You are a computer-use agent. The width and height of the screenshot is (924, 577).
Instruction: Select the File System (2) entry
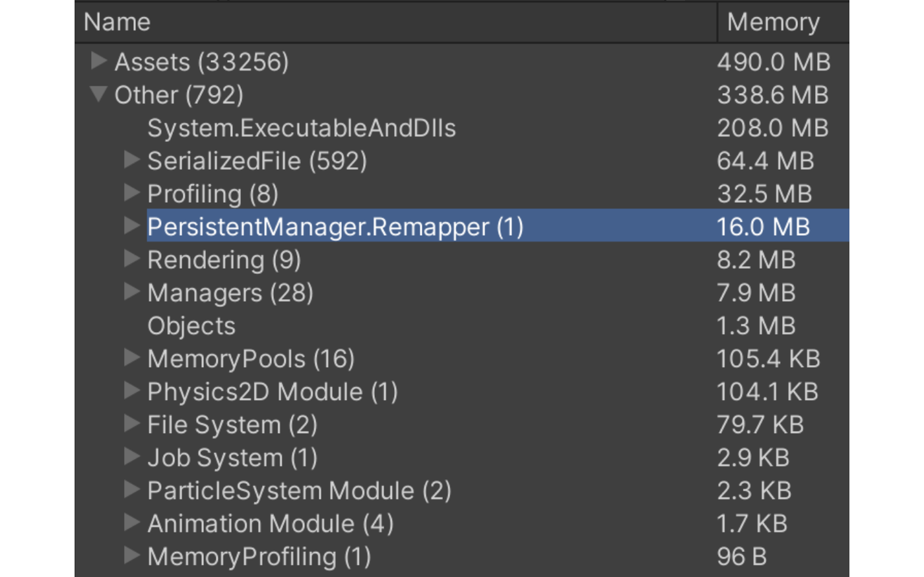(232, 425)
